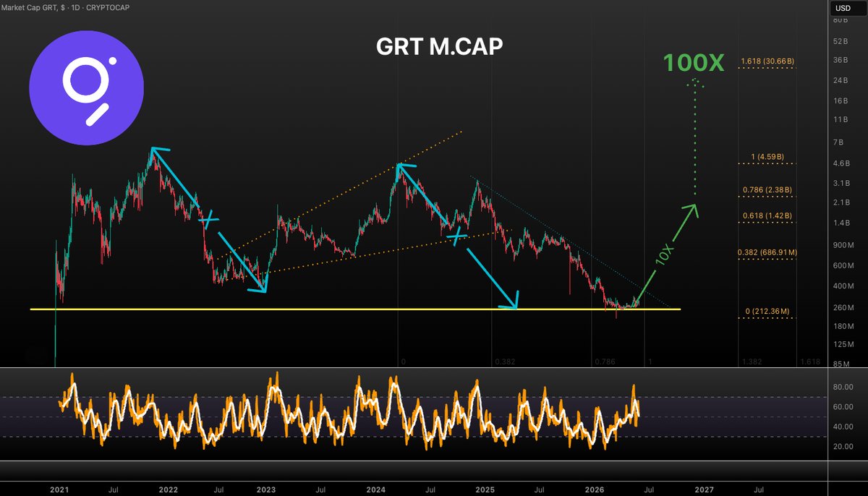Click the 4.6B price axis label
The image size is (868, 496).
[x=842, y=163]
